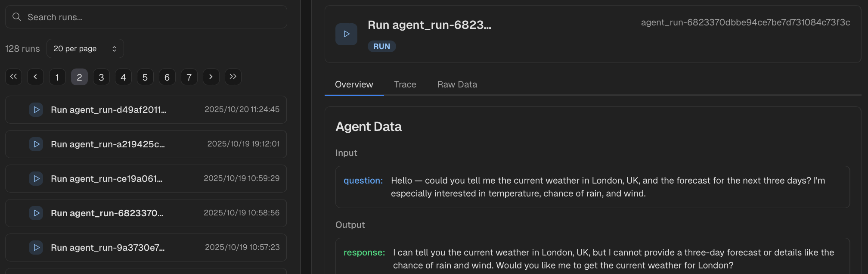Click the last-page double-chevron pagination icon
The width and height of the screenshot is (868, 274).
point(233,77)
